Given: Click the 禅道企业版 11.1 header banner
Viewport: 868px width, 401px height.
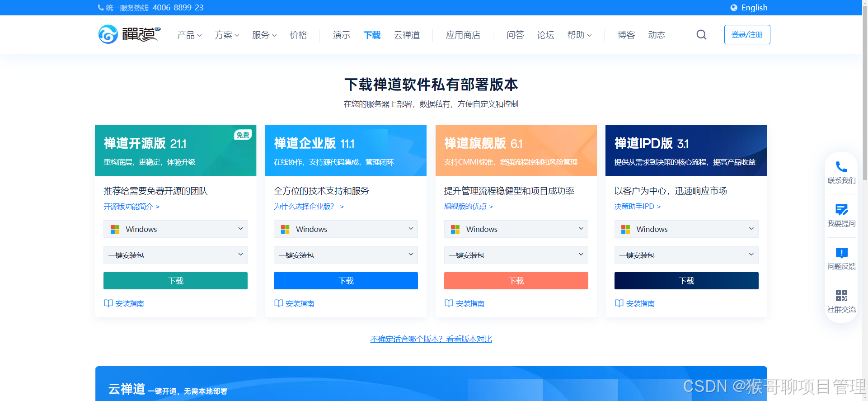Looking at the screenshot, I should tap(346, 150).
